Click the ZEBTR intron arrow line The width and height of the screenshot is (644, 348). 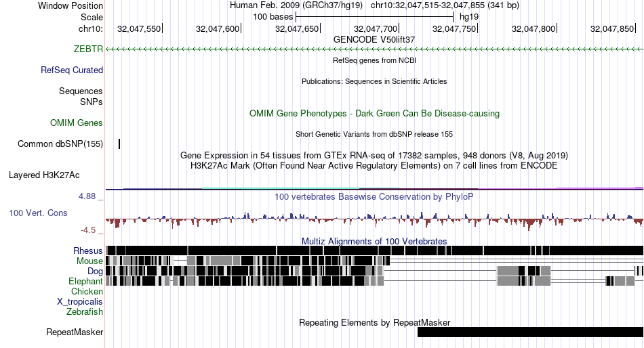point(374,49)
